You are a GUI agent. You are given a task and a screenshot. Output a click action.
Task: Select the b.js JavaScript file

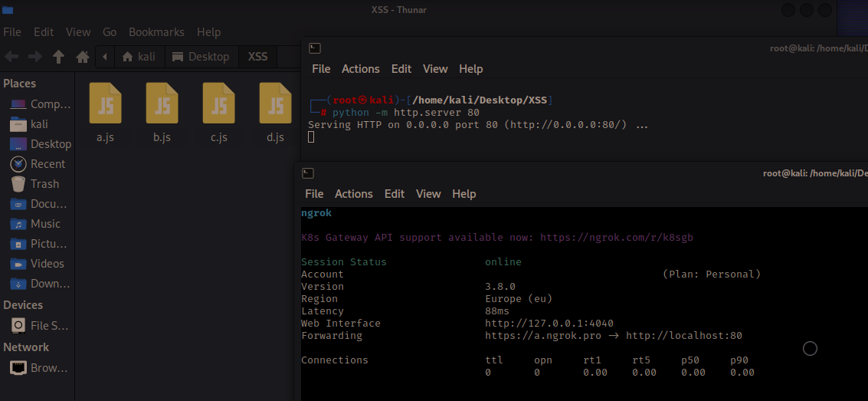(162, 104)
